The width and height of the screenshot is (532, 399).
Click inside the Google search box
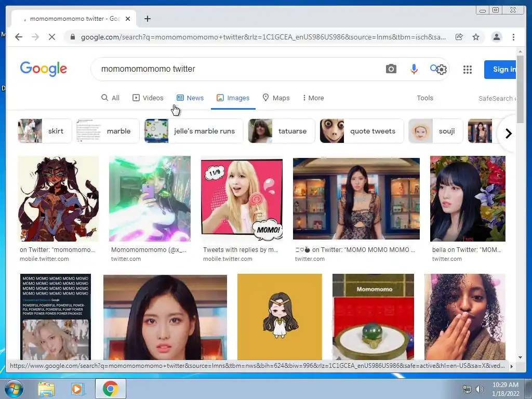(237, 69)
